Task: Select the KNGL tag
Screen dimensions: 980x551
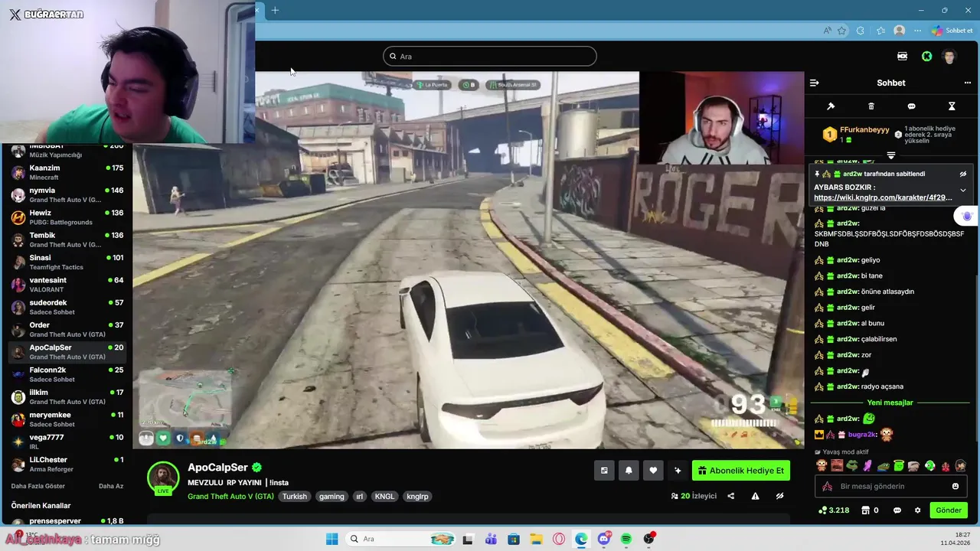Action: 384,497
